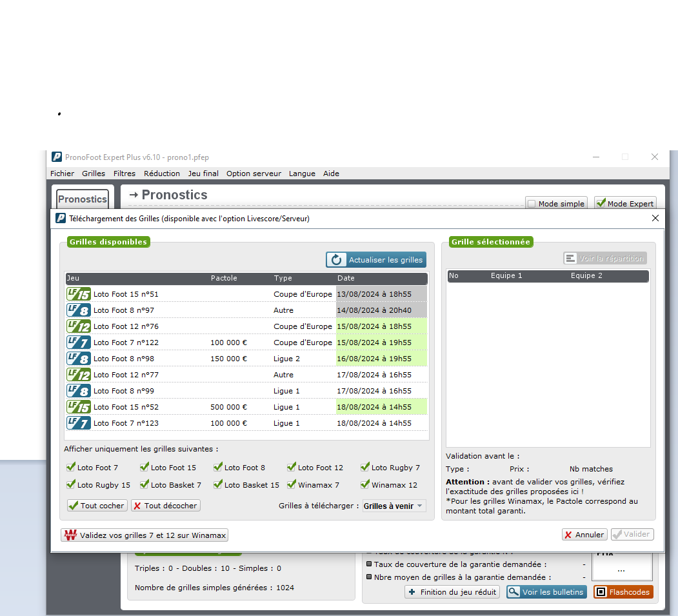The image size is (678, 616).
Task: Toggle the Loto Rugby 15 checkbox
Action: [x=71, y=484]
